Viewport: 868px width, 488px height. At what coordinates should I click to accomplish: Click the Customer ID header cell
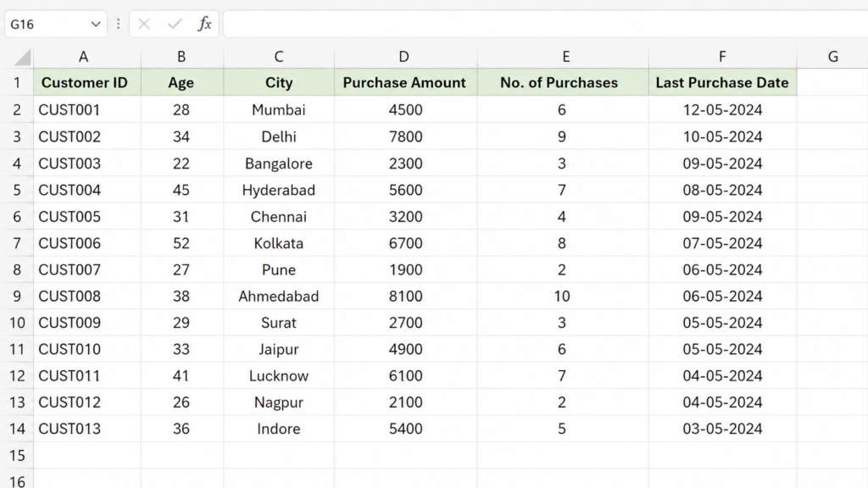(x=87, y=82)
